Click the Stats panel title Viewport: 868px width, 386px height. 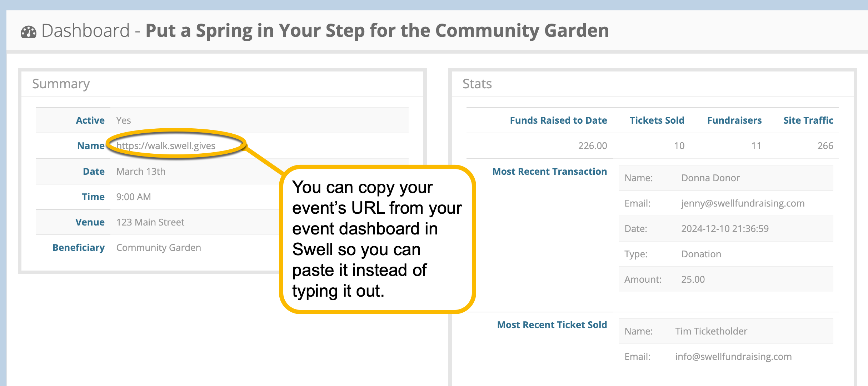[x=477, y=84]
